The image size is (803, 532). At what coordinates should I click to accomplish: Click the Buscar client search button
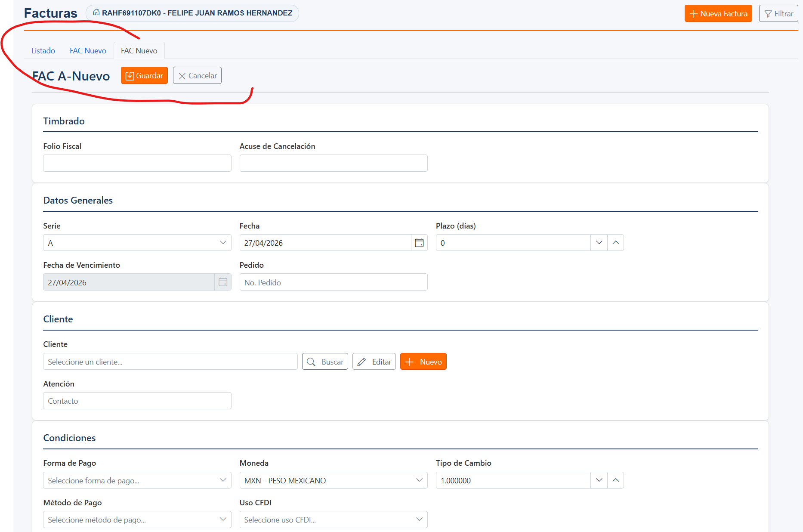pyautogui.click(x=325, y=362)
